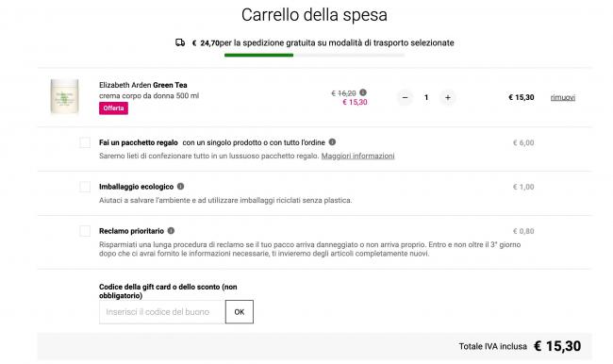The width and height of the screenshot is (613, 364).
Task: Click the quantity value field showing 1
Action: (x=426, y=97)
